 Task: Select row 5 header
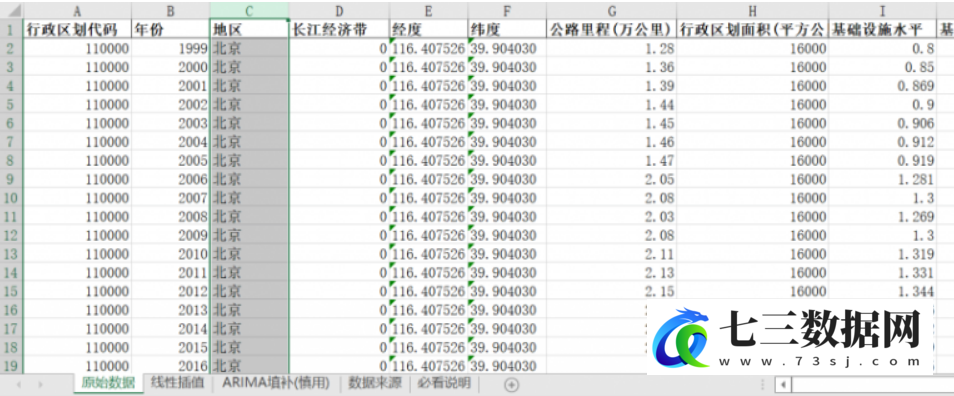click(12, 105)
